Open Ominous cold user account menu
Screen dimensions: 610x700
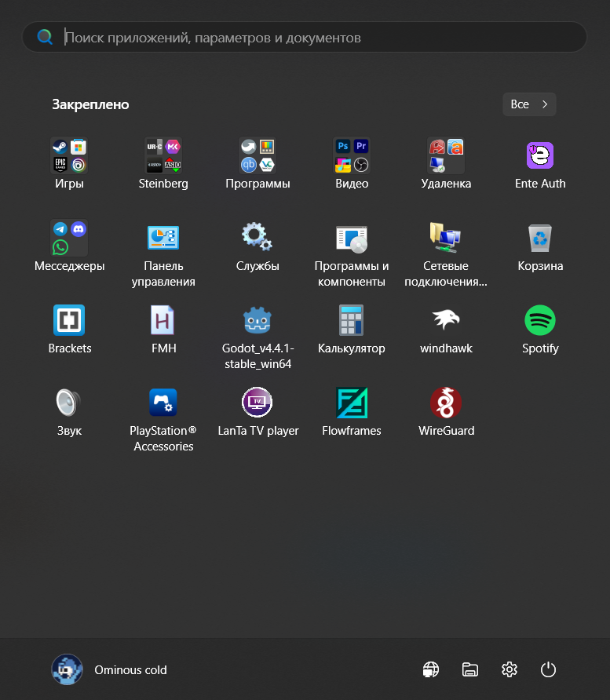point(110,669)
